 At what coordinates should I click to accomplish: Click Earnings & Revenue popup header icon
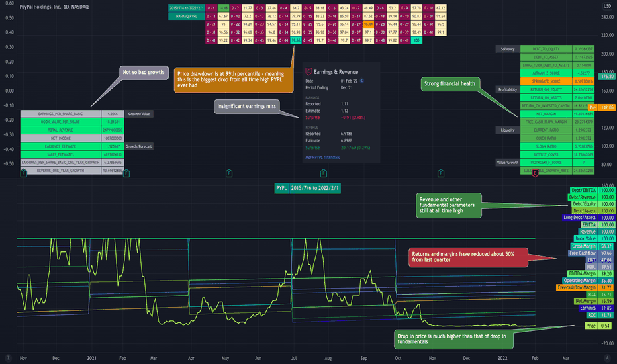308,71
